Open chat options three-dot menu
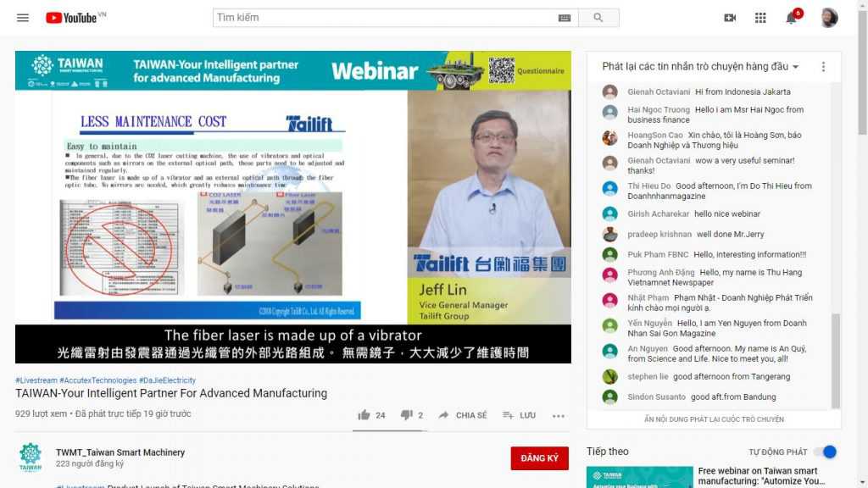The height and width of the screenshot is (488, 868). (x=822, y=67)
